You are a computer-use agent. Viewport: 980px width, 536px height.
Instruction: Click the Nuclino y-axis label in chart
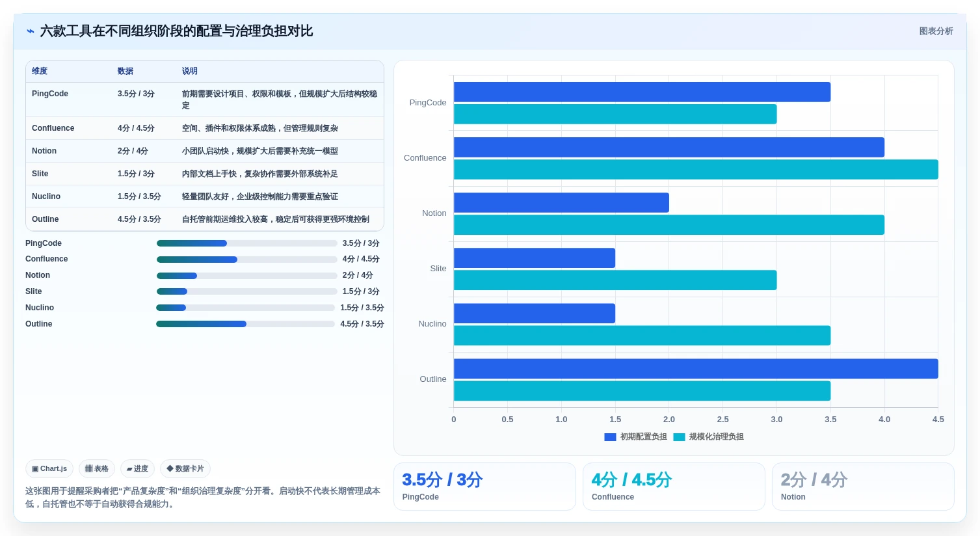click(432, 324)
